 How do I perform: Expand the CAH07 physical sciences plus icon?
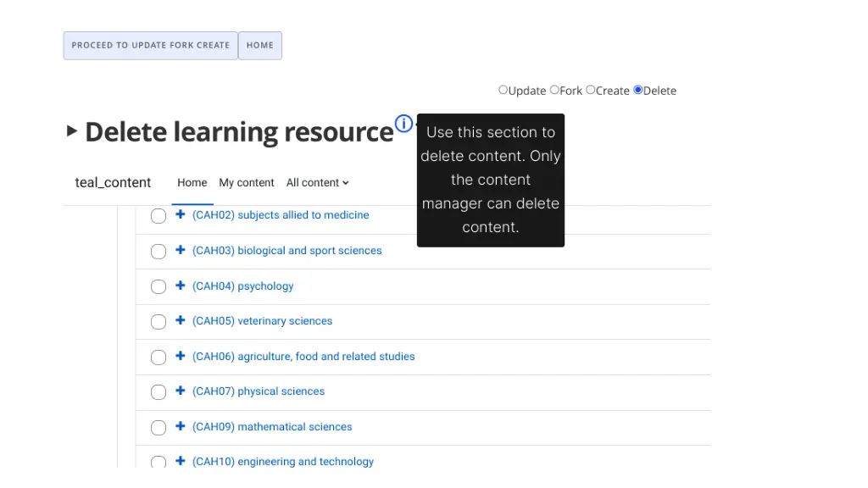[x=180, y=390]
